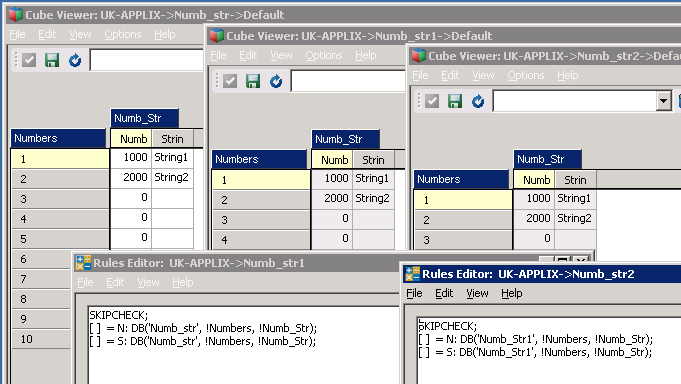Open Help menu in Numb_str2 cube viewer
This screenshot has height=384, width=681.
tap(568, 75)
